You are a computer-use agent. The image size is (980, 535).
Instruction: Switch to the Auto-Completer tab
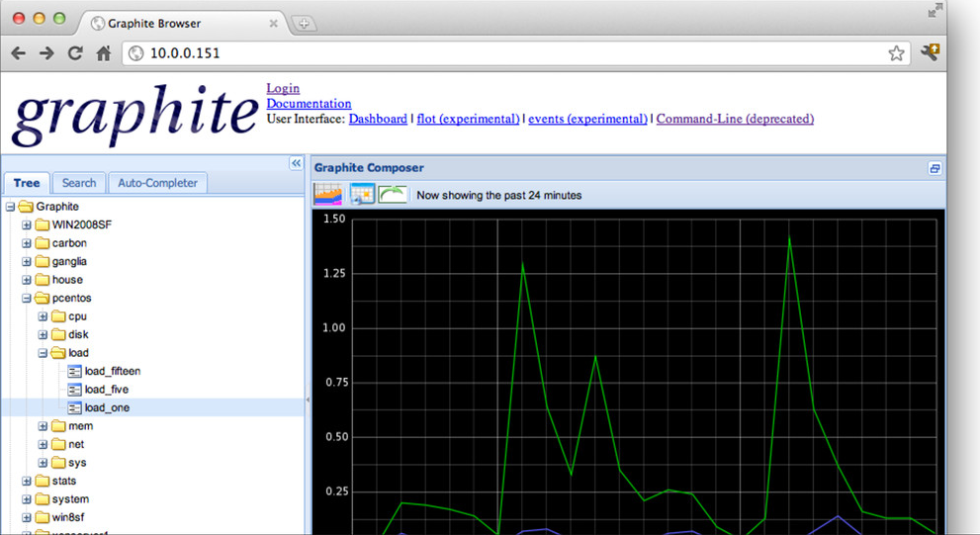tap(157, 183)
